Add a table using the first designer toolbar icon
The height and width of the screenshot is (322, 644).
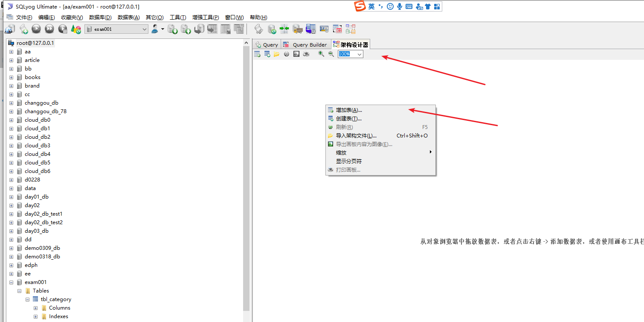pyautogui.click(x=257, y=54)
